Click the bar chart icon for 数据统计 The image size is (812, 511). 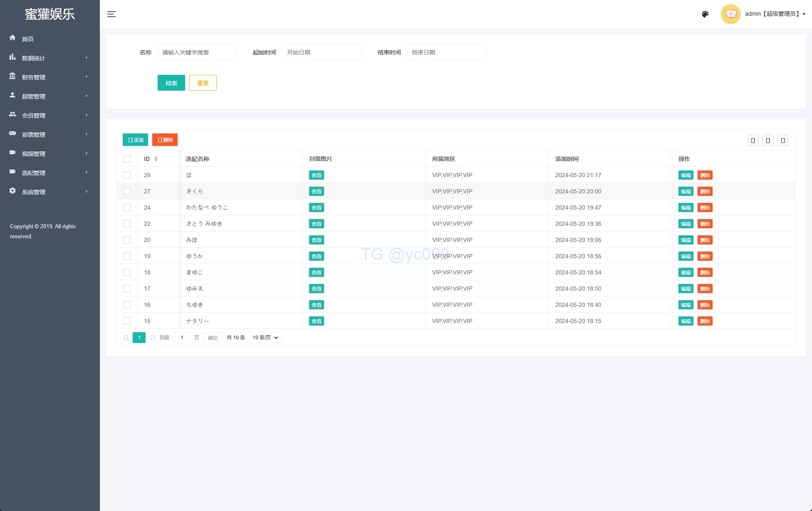pyautogui.click(x=12, y=57)
